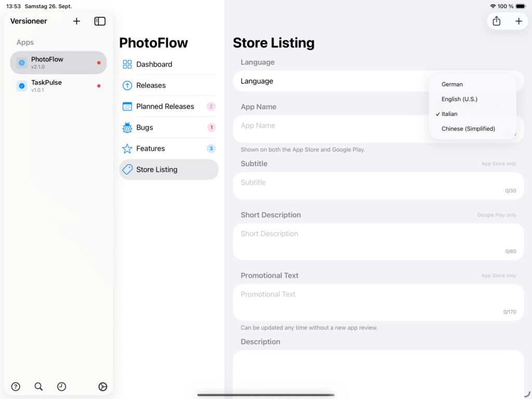532x399 pixels.
Task: Click the 13:53 clock in status bar
Action: click(x=13, y=6)
